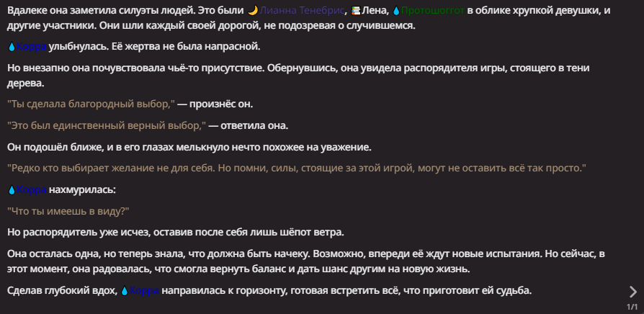This screenshot has height=314, width=644.
Task: Click the quote "Что ты имеешь в виду?"
Action: click(68, 211)
